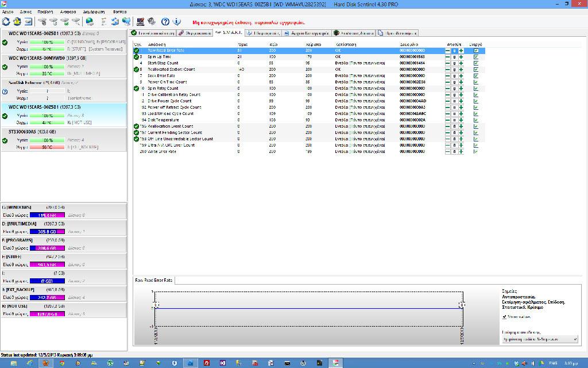Click the plus icon for Raw Read Error Rate

click(461, 51)
